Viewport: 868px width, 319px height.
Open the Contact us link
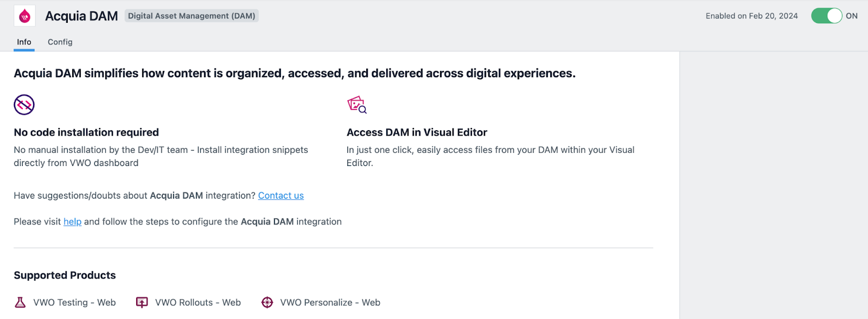281,195
